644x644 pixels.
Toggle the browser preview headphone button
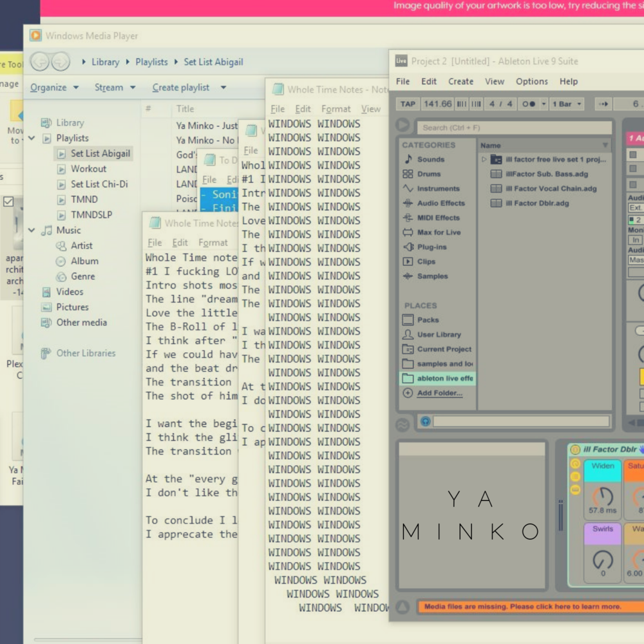tap(425, 421)
